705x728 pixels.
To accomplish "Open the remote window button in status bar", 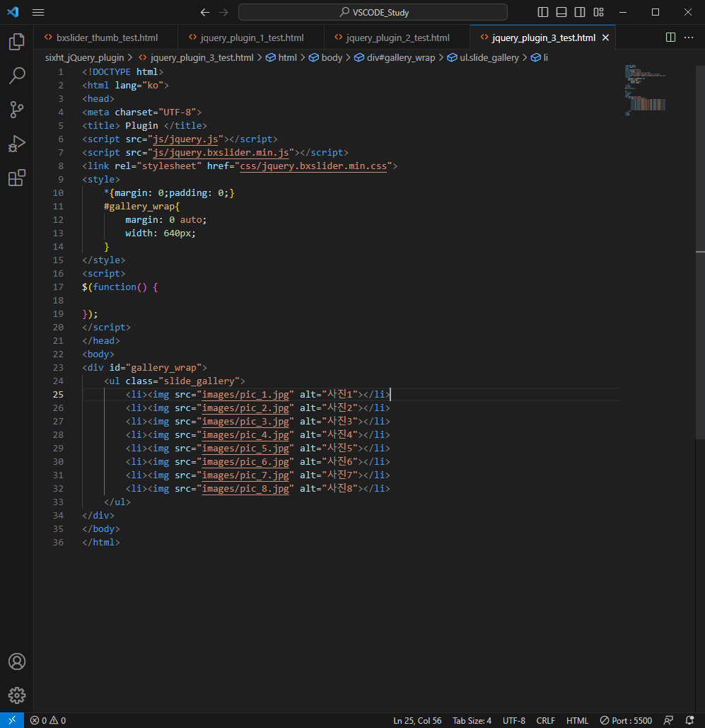I will [x=12, y=720].
